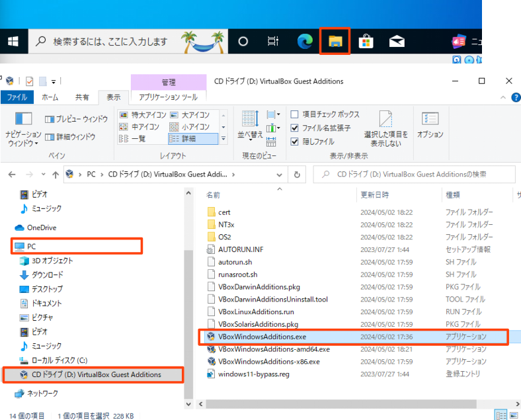
Task: Choose 詳細 layout
Action: 193,138
